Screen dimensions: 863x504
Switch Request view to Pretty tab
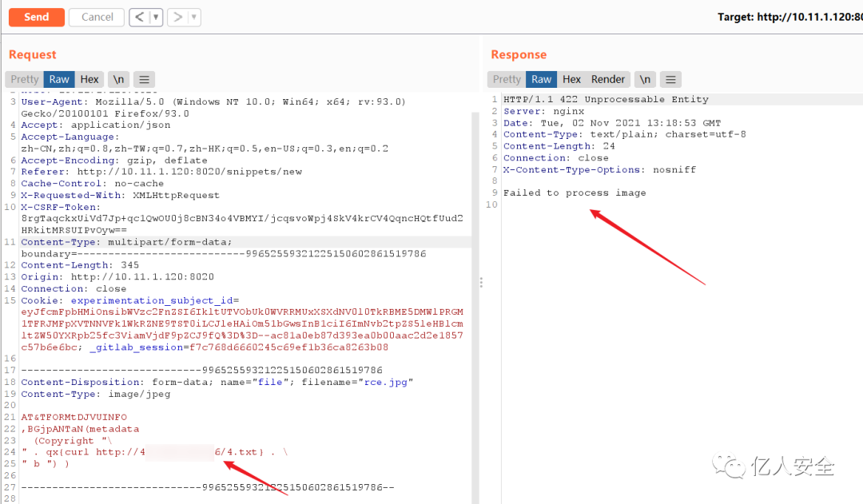pyautogui.click(x=24, y=79)
